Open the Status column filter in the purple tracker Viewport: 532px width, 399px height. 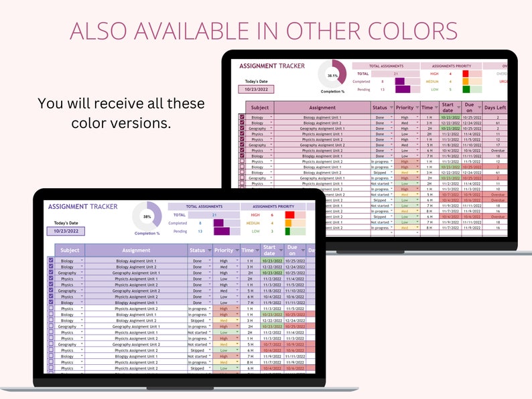[x=210, y=250]
